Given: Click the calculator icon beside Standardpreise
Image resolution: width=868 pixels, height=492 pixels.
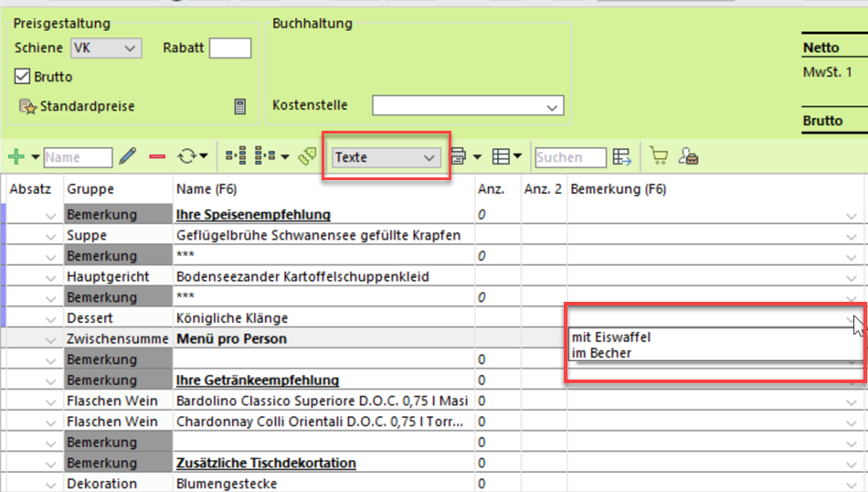Looking at the screenshot, I should tap(240, 107).
